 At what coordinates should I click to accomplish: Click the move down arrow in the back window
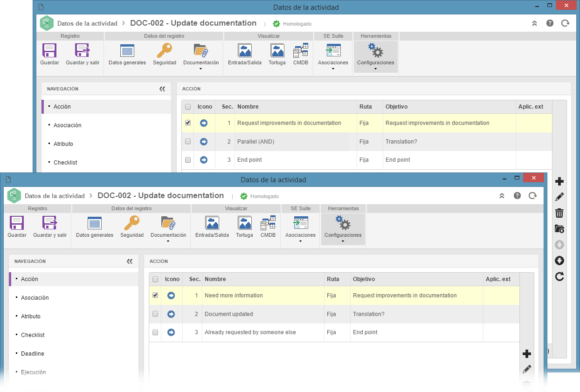(559, 261)
